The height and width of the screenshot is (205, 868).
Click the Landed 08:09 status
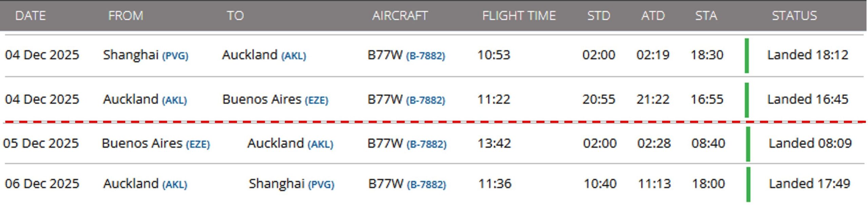coord(810,143)
